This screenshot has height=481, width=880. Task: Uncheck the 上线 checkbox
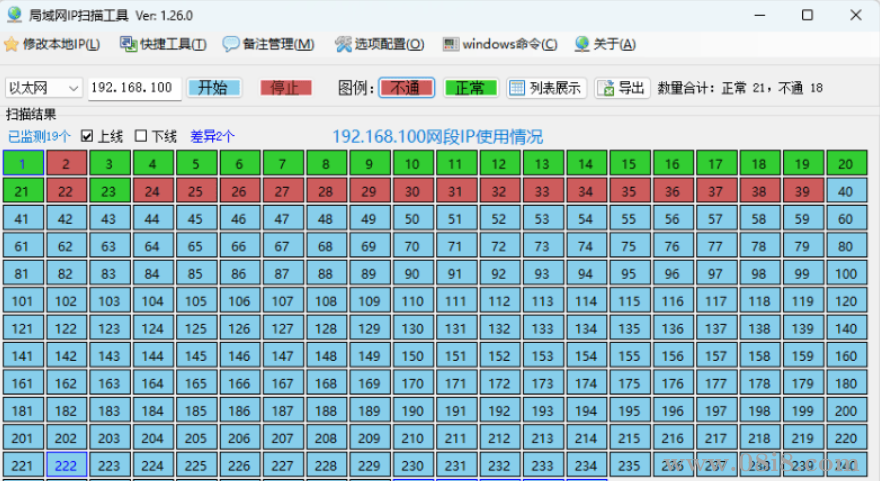pos(87,136)
